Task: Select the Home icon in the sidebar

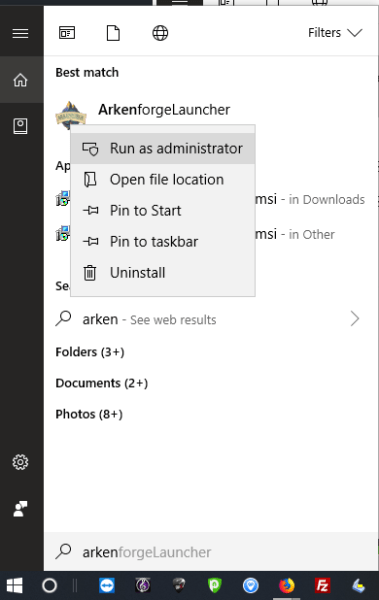Action: point(20,80)
